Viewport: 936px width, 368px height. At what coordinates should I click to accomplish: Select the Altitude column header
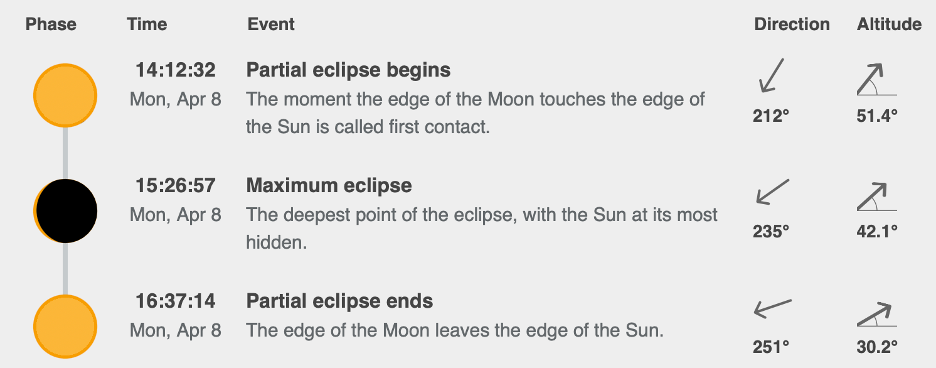(x=889, y=24)
